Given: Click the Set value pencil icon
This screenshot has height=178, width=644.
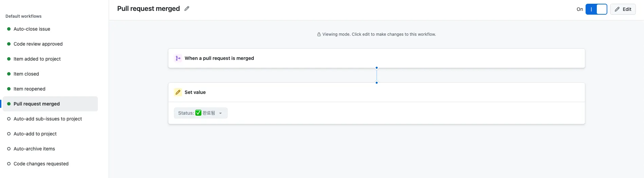Looking at the screenshot, I should click(x=178, y=92).
